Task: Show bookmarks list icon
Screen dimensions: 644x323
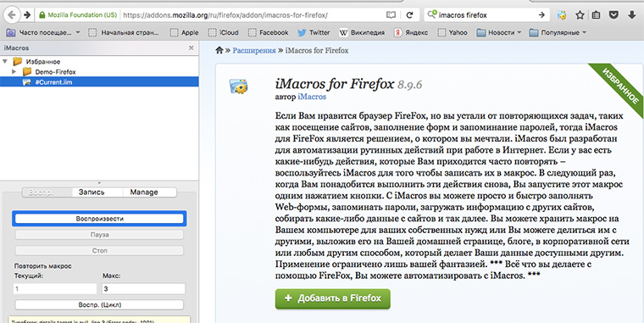Action: click(596, 15)
